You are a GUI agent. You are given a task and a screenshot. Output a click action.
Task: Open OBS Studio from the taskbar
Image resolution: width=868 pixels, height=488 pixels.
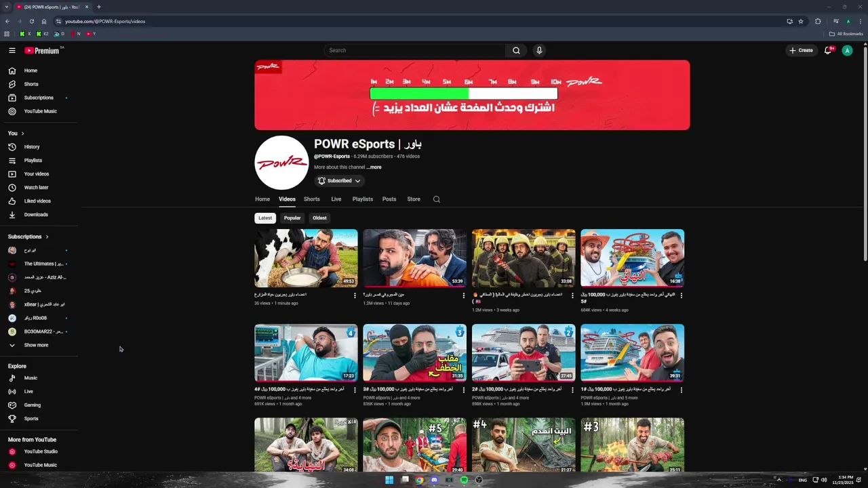pyautogui.click(x=479, y=480)
